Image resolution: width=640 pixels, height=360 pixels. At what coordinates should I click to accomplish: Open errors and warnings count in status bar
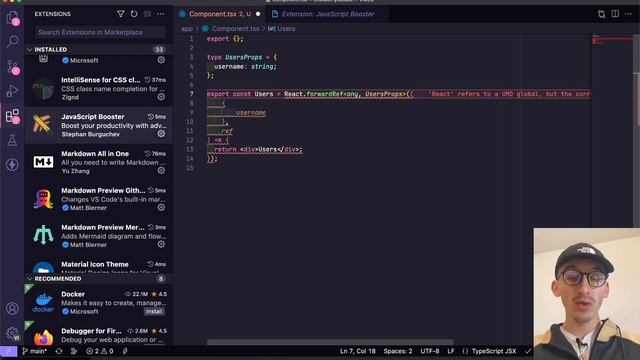point(100,351)
